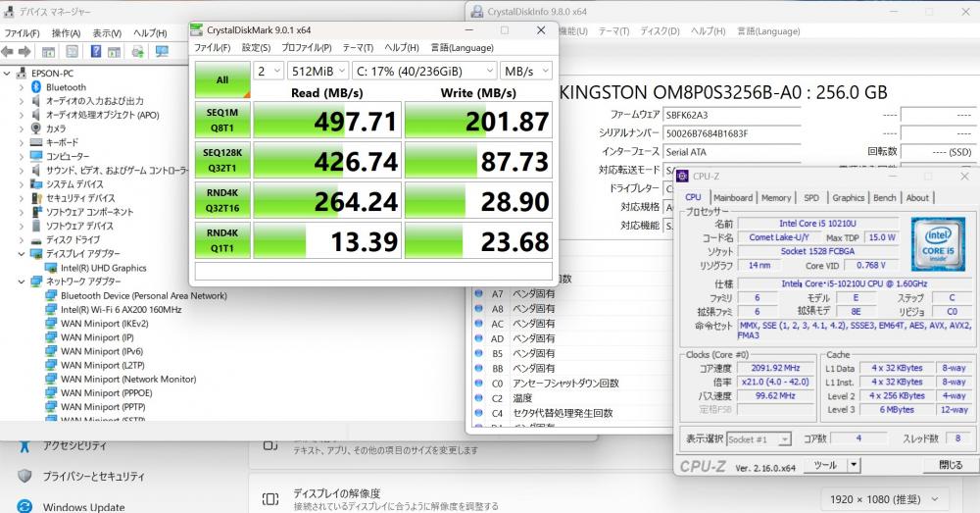Image resolution: width=980 pixels, height=513 pixels.
Task: Open 操作(A) menu in Device Manager
Action: 66,32
